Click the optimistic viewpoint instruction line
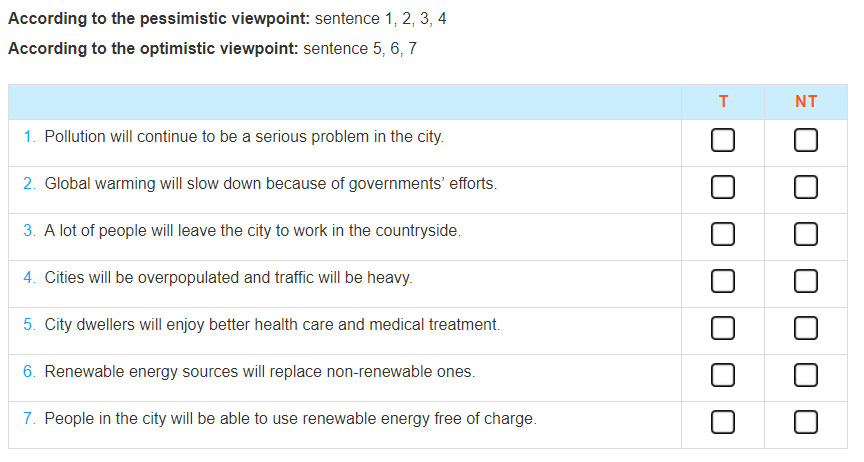This screenshot has width=864, height=462. [x=212, y=49]
